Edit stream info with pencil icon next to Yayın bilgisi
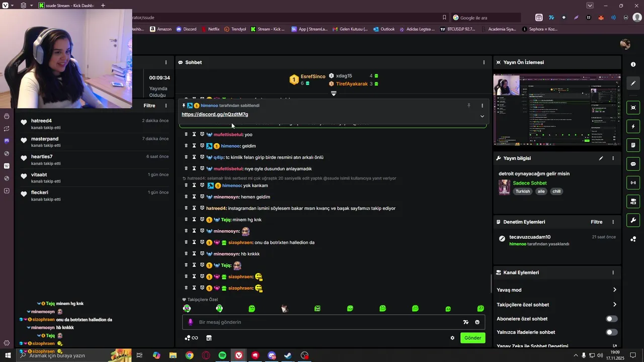This screenshot has width=644, height=362. (x=601, y=158)
